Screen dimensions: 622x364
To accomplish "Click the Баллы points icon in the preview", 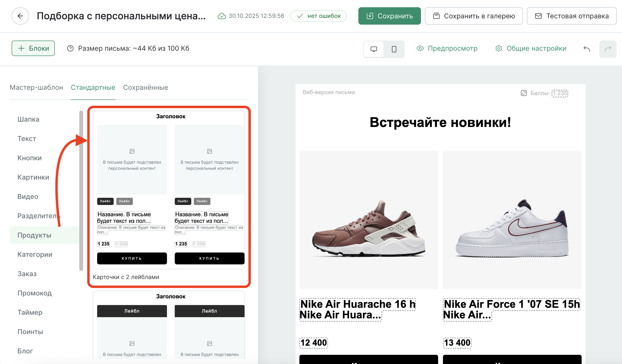I will [x=524, y=93].
